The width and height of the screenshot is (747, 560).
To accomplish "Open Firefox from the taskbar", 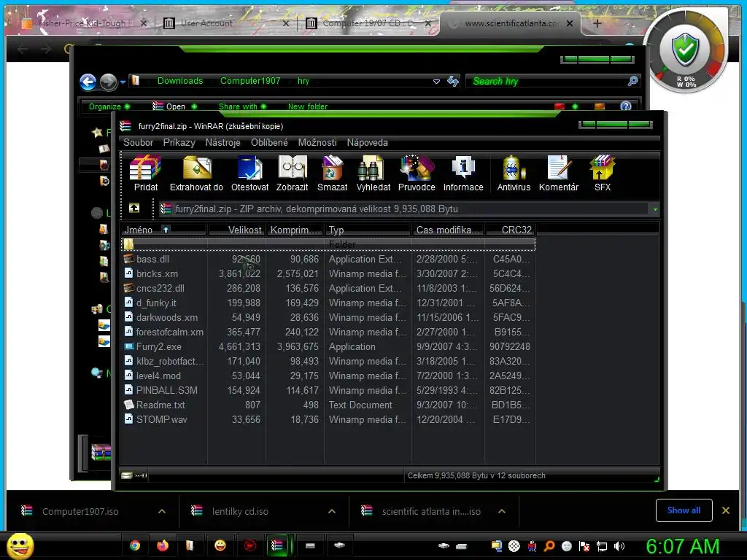I will coord(163,545).
